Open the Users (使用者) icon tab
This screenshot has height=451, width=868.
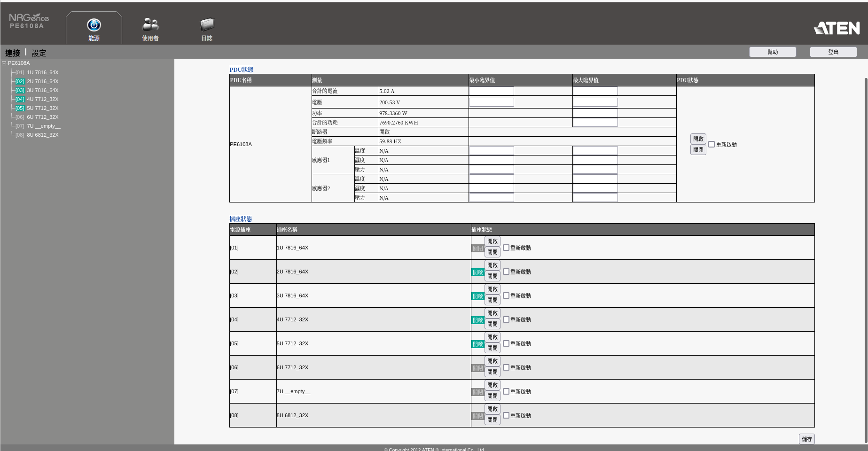150,24
